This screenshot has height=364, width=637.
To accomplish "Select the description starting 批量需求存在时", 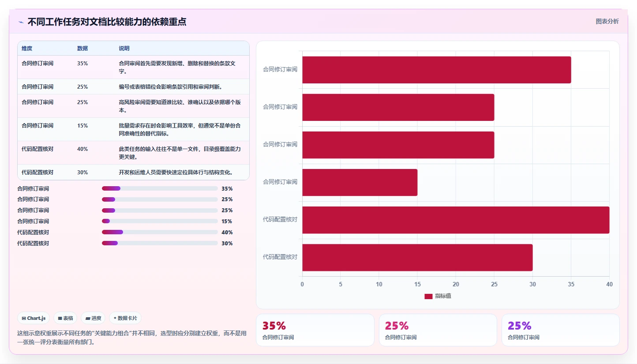I will pos(180,129).
